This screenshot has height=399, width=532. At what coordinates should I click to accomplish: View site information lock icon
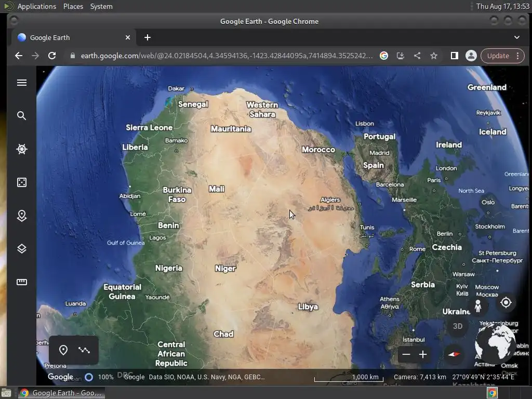[x=72, y=56]
